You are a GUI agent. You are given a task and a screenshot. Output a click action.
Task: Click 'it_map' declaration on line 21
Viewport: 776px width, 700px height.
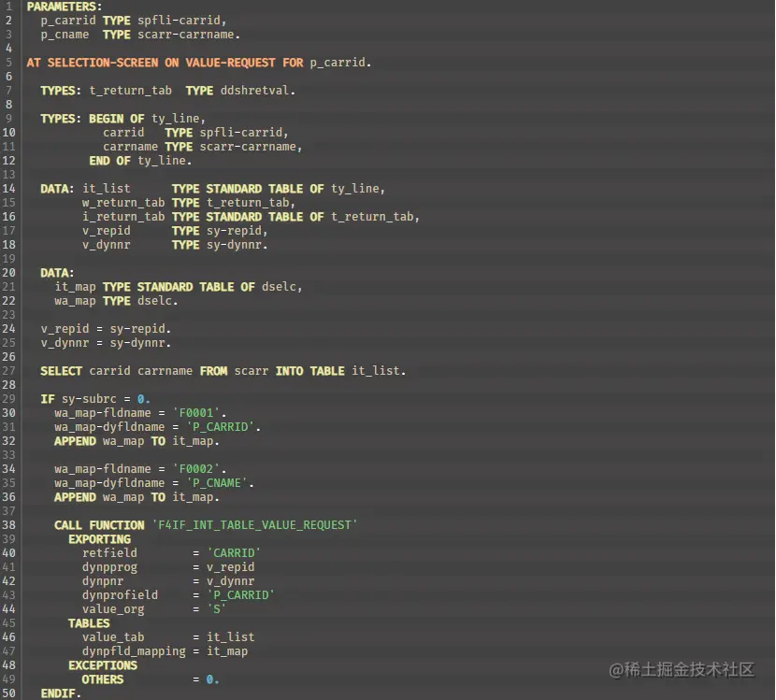[75, 287]
